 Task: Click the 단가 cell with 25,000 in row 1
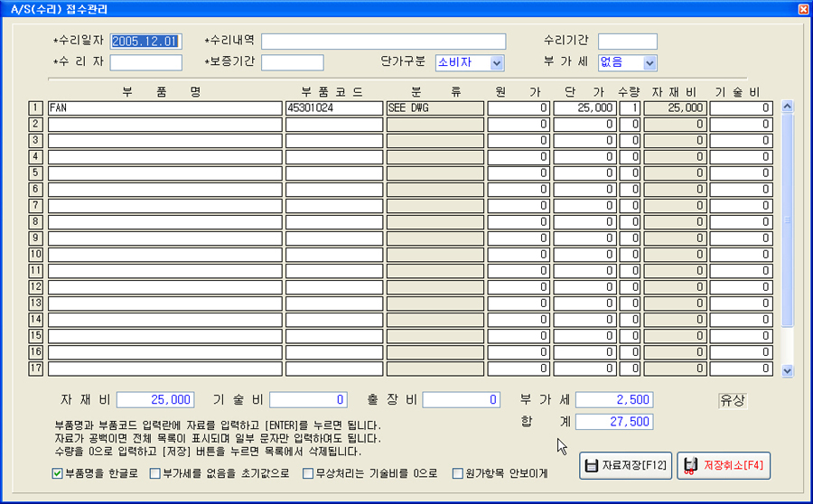click(584, 107)
